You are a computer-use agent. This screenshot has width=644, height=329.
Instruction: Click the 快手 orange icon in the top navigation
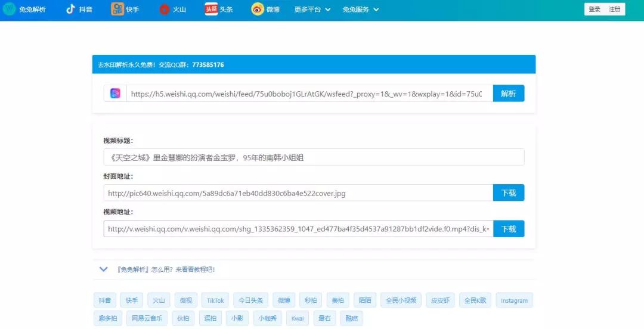pyautogui.click(x=117, y=8)
